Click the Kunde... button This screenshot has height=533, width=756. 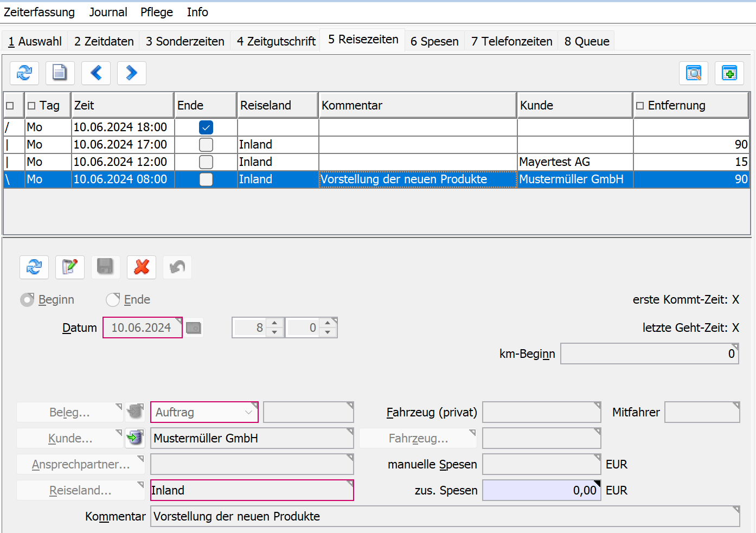[x=70, y=438]
